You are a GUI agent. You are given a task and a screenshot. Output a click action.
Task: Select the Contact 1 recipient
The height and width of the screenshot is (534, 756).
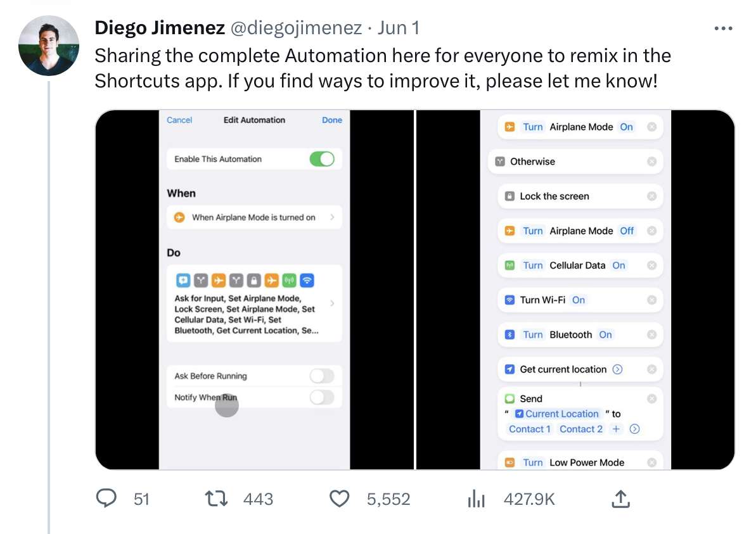tap(529, 429)
